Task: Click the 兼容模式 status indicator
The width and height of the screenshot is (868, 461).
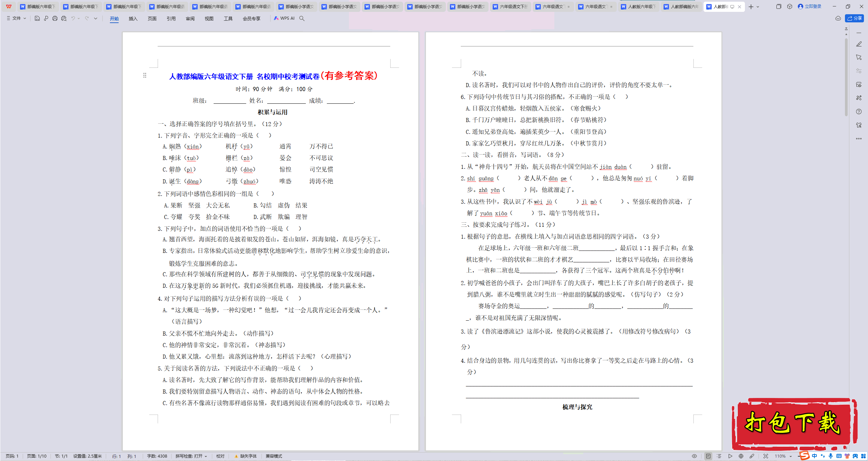Action: point(274,456)
